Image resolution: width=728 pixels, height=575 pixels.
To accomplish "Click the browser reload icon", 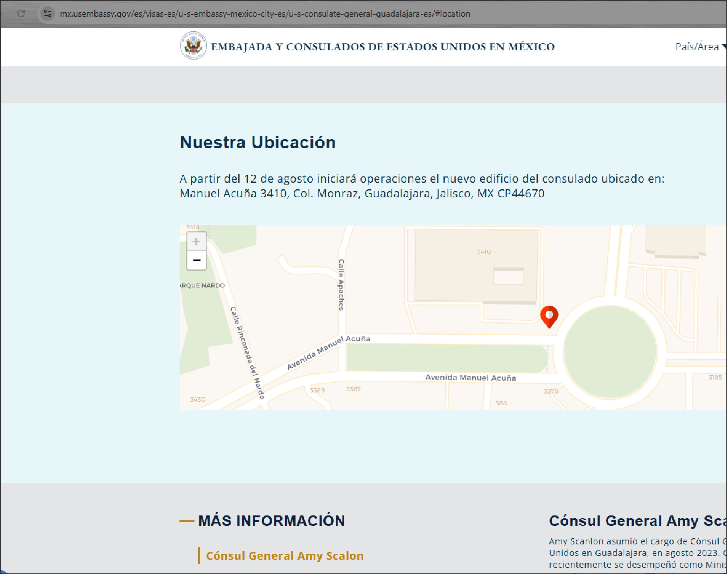I will (21, 14).
